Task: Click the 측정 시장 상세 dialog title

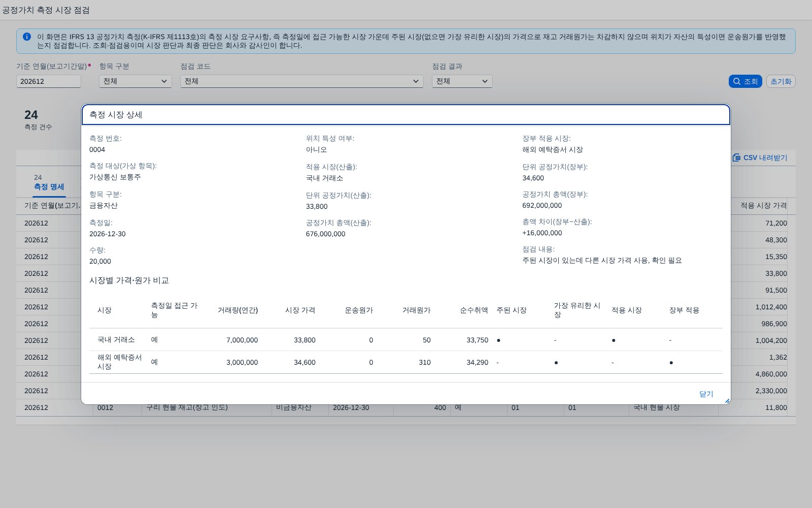Action: click(x=116, y=115)
